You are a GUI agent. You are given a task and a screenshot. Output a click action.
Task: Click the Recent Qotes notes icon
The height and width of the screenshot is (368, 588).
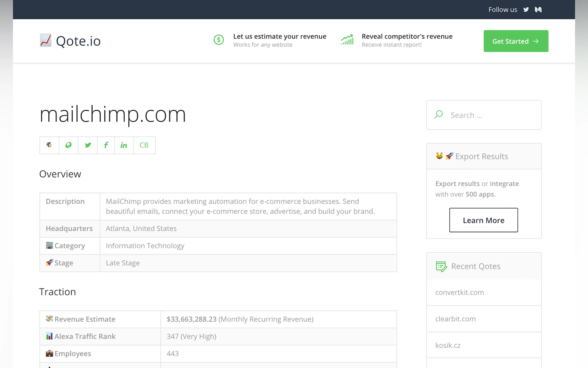tap(441, 266)
